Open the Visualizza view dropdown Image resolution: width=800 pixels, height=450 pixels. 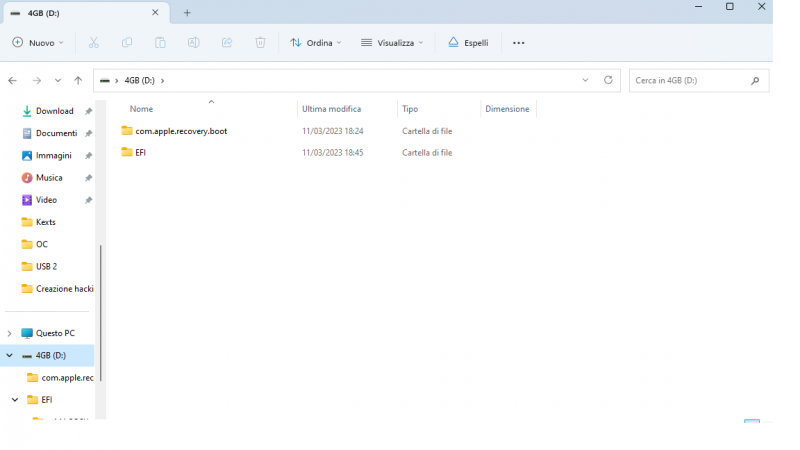point(392,43)
